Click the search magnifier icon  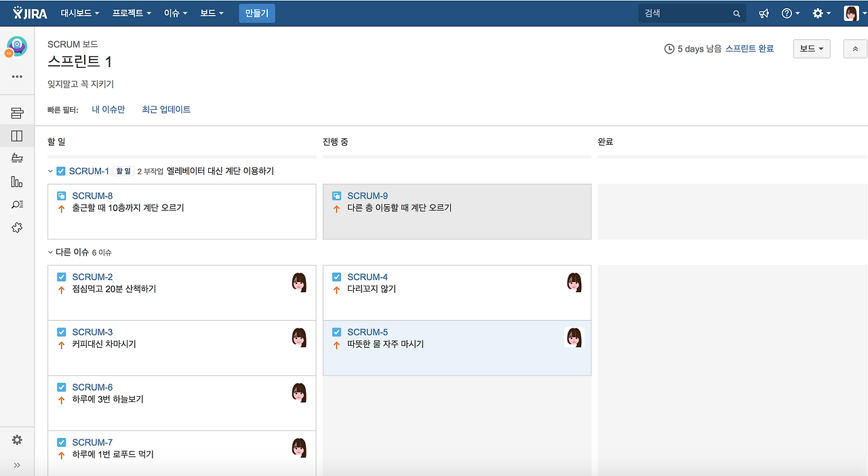[x=736, y=14]
